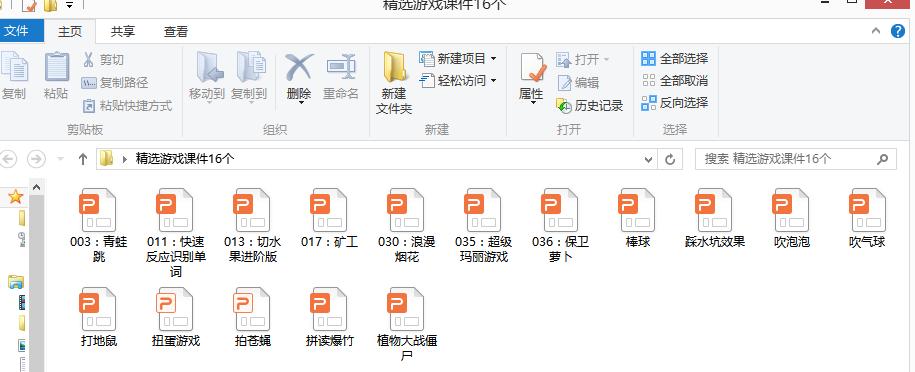
Task: Click the 扭蛋游戏 file icon
Action: (175, 310)
